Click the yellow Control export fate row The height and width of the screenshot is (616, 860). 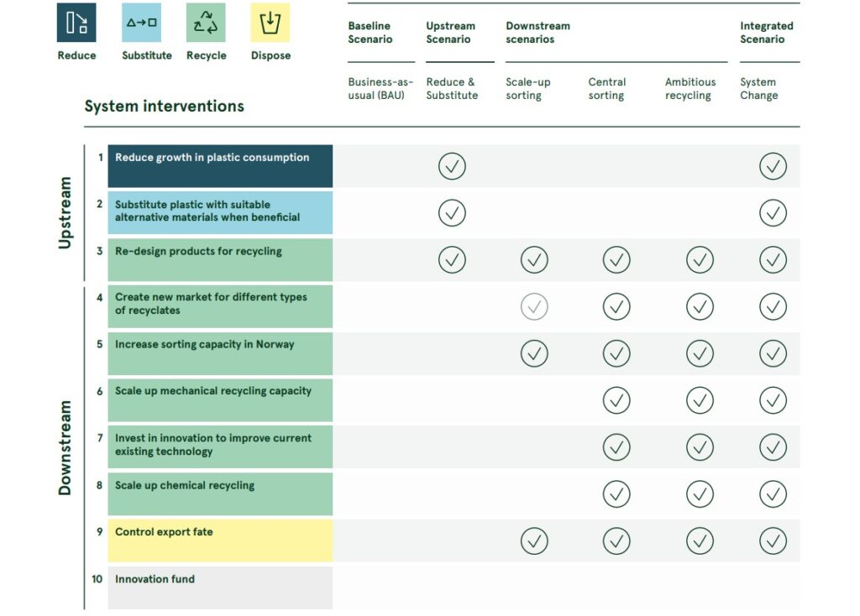220,540
